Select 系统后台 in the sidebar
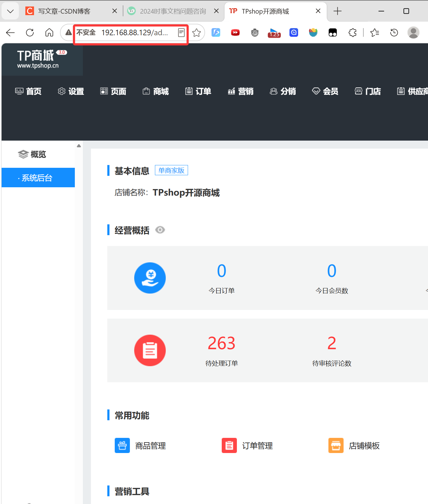The height and width of the screenshot is (504, 428). [38, 178]
